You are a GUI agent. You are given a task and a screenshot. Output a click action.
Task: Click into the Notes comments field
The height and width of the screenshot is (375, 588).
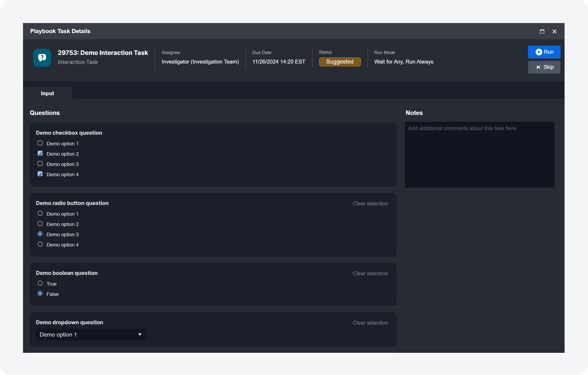coord(479,155)
